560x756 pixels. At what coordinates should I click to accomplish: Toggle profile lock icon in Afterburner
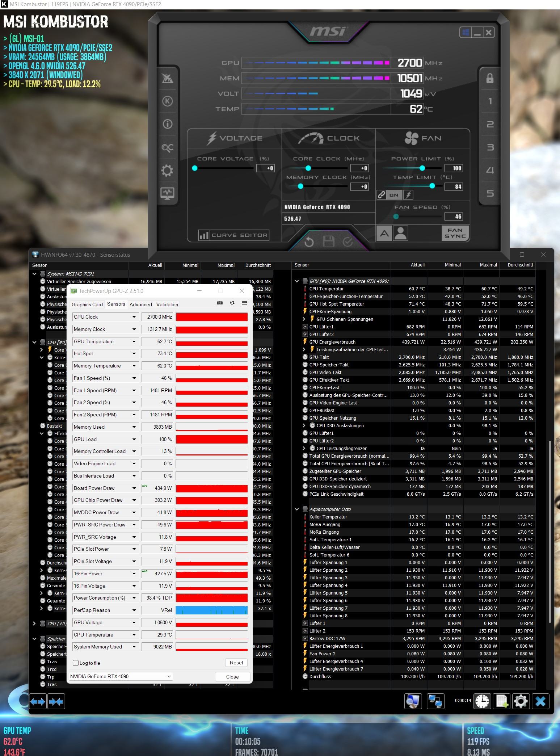489,78
